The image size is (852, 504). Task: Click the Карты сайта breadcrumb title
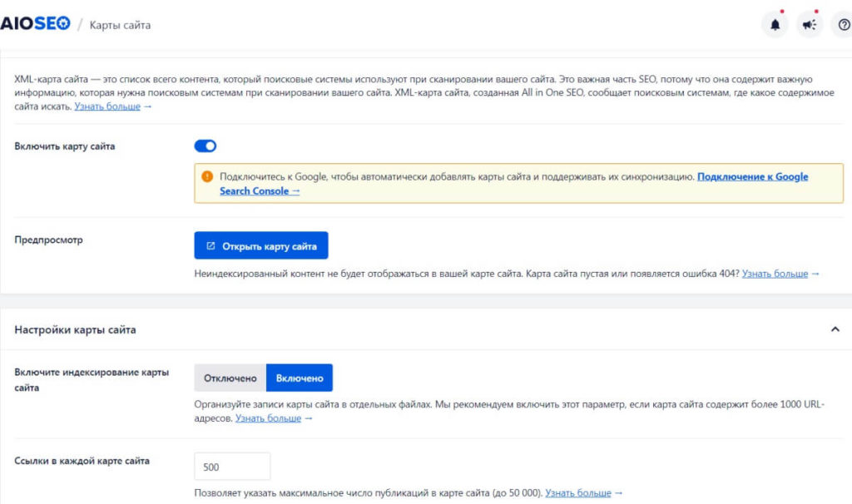(x=120, y=25)
